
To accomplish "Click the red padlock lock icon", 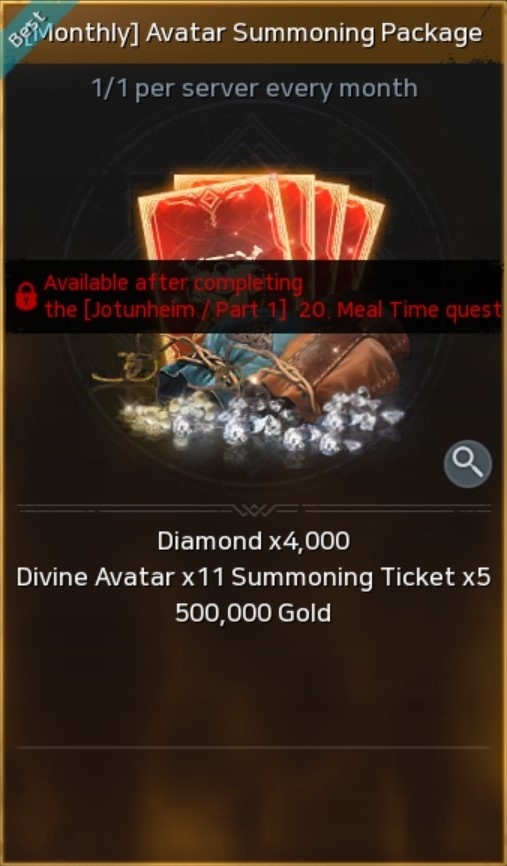I will pos(26,296).
